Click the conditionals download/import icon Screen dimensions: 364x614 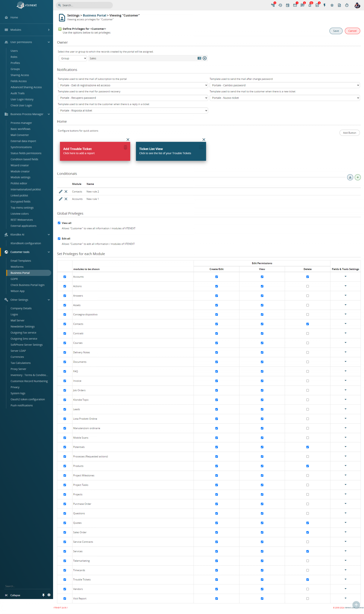coord(350,177)
